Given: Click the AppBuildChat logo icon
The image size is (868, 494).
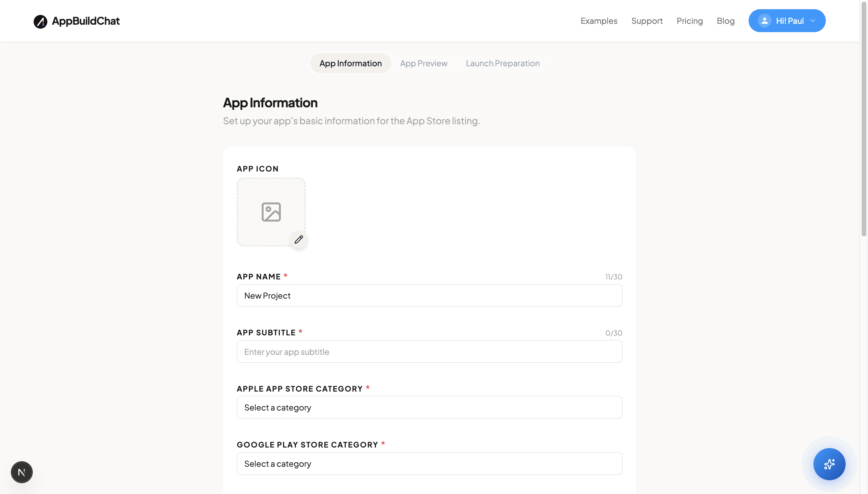Looking at the screenshot, I should click(40, 22).
